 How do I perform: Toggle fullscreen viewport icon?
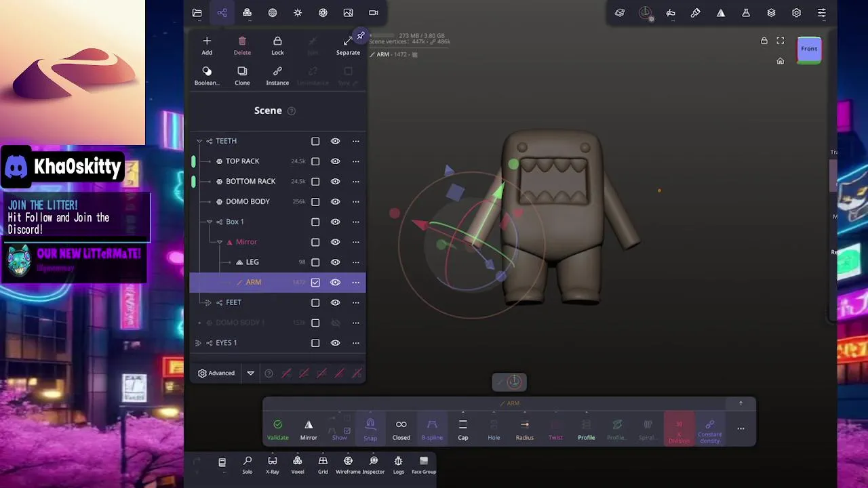[781, 41]
